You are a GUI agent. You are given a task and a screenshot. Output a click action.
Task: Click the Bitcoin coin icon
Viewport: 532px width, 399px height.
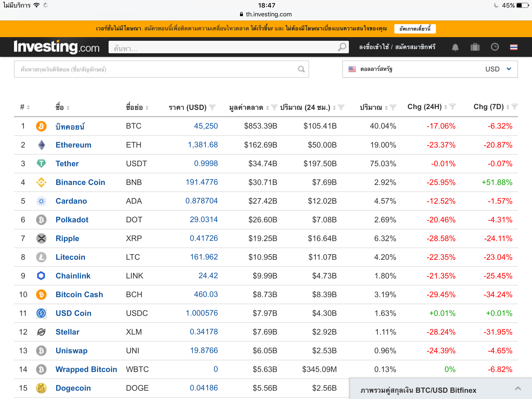pos(41,126)
